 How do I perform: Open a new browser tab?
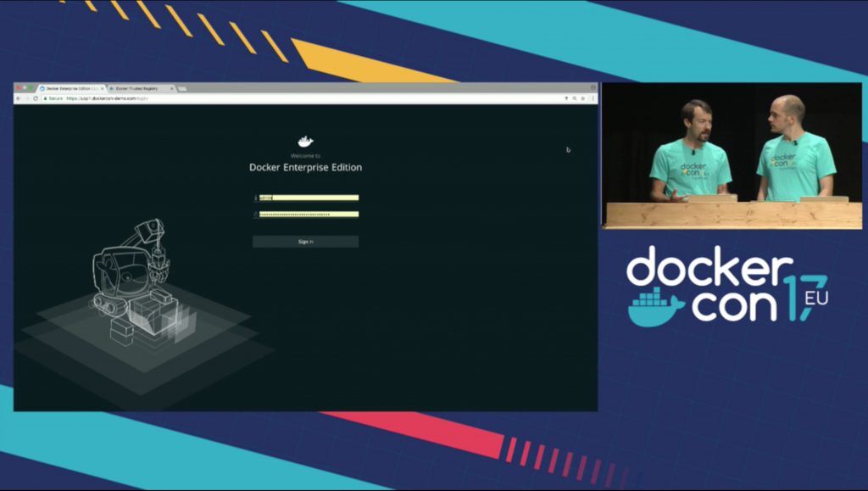pos(182,88)
